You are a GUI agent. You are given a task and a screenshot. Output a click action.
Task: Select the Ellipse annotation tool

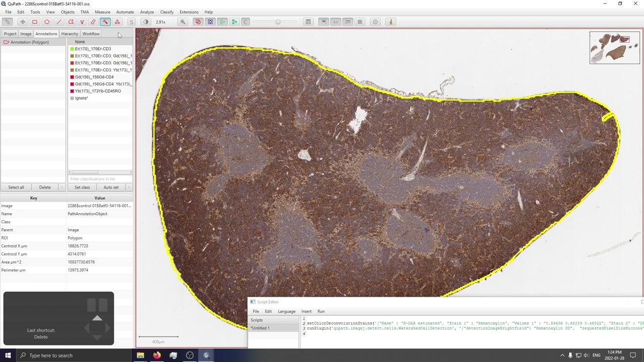pyautogui.click(x=47, y=22)
